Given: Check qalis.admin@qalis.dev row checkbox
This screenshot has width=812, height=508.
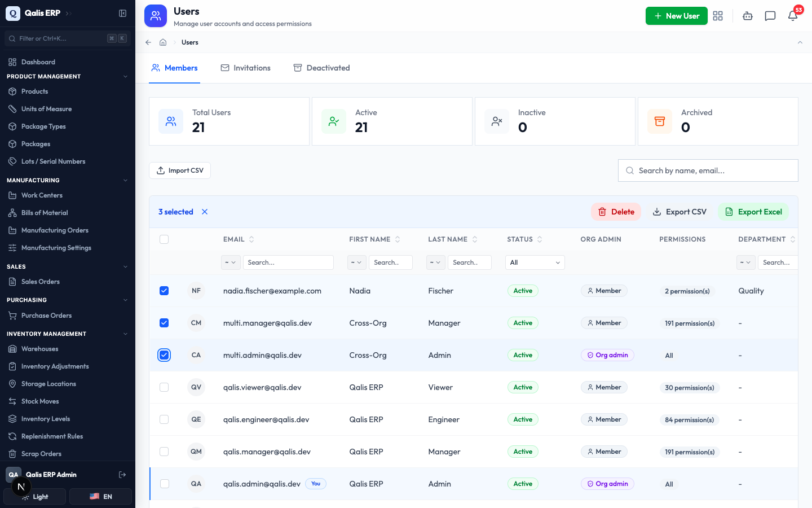Looking at the screenshot, I should tap(164, 484).
